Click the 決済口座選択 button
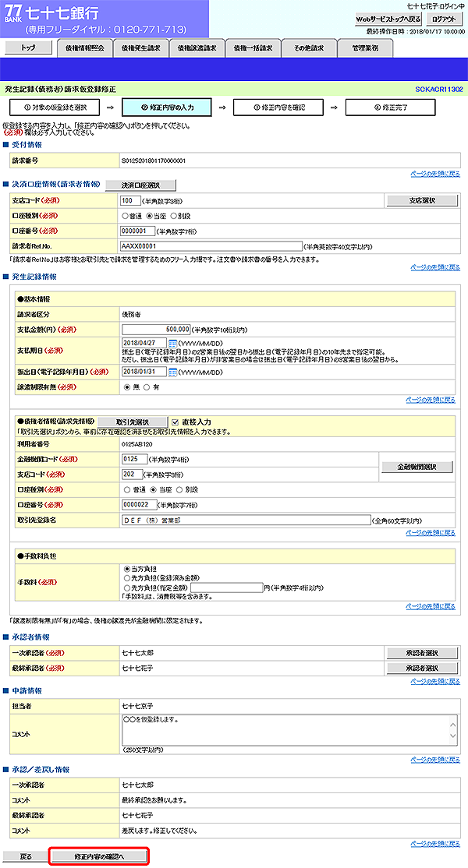468x868 pixels. click(140, 185)
